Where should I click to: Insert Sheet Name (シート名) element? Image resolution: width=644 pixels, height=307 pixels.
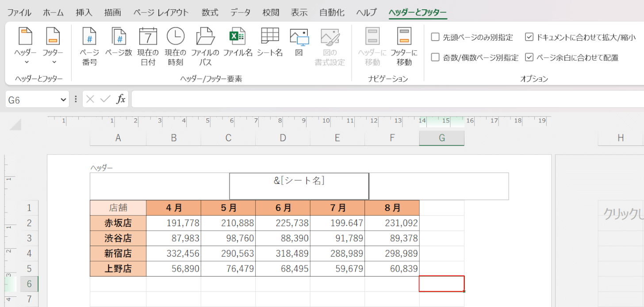269,42
